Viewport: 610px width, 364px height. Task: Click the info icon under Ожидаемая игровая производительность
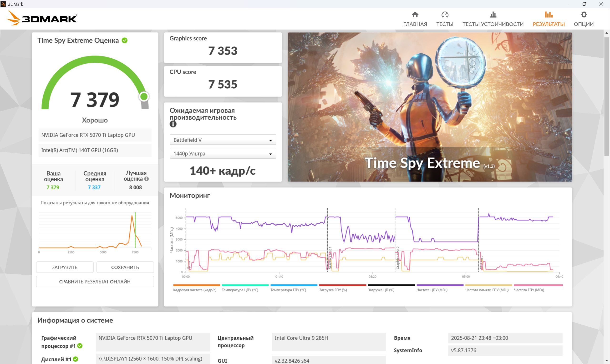point(173,124)
